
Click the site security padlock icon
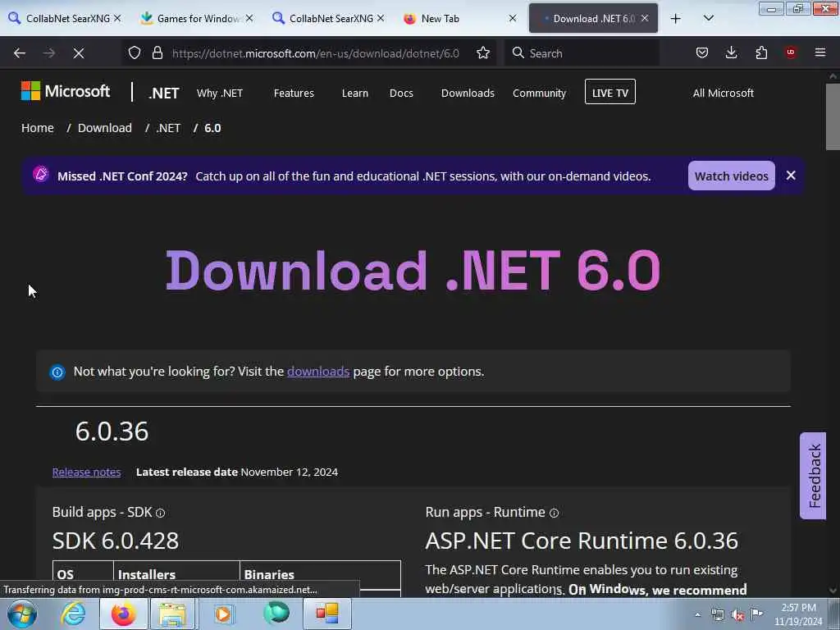pos(157,52)
